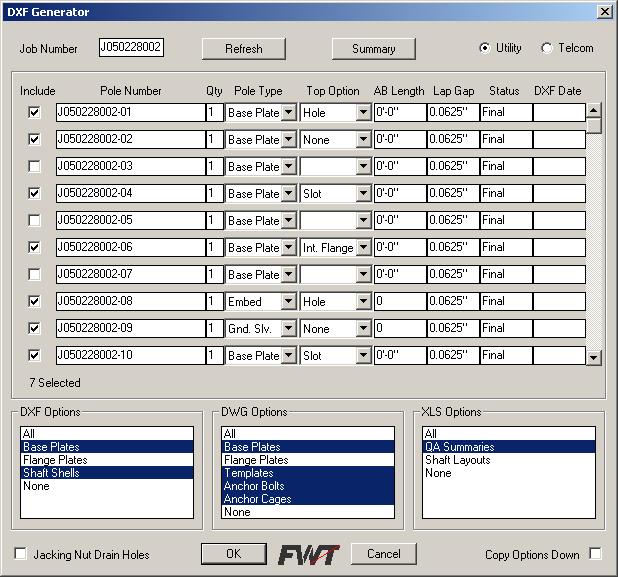Select Flange Plates in DXF Options
Image resolution: width=618 pixels, height=577 pixels.
(107, 460)
